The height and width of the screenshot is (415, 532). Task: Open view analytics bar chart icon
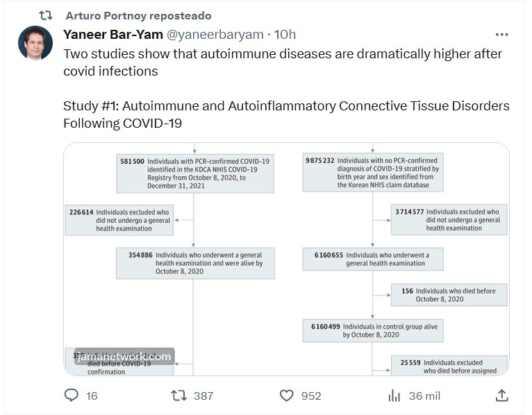pos(394,395)
